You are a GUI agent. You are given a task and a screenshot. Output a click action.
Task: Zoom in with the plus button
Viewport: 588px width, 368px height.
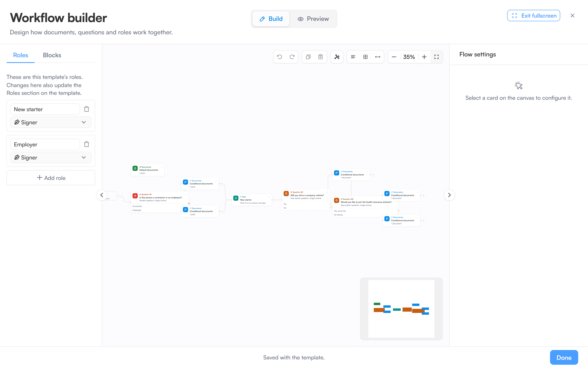click(424, 57)
